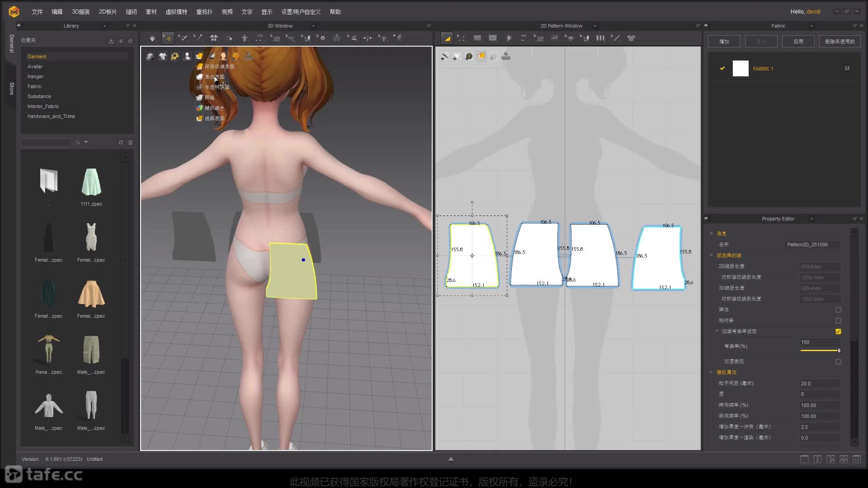Select the Rectangle pattern tool in 2D toolbar

point(477,38)
